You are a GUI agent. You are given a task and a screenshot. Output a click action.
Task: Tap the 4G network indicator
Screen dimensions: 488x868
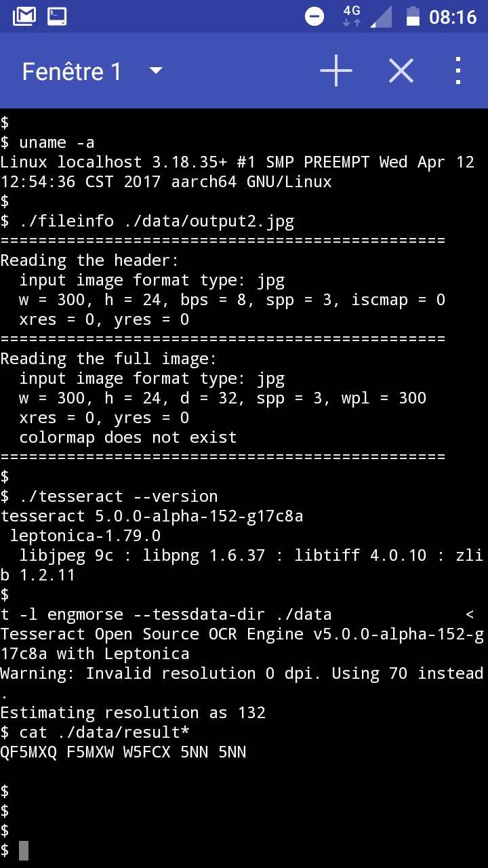coord(352,16)
